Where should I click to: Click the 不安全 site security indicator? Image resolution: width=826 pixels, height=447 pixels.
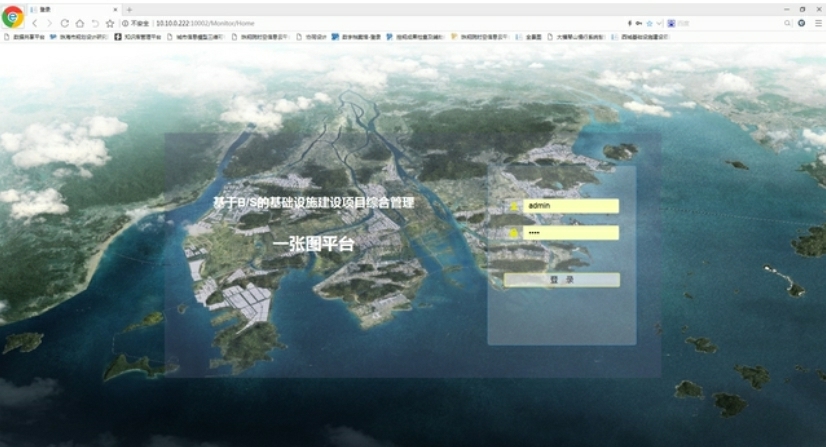tap(136, 22)
